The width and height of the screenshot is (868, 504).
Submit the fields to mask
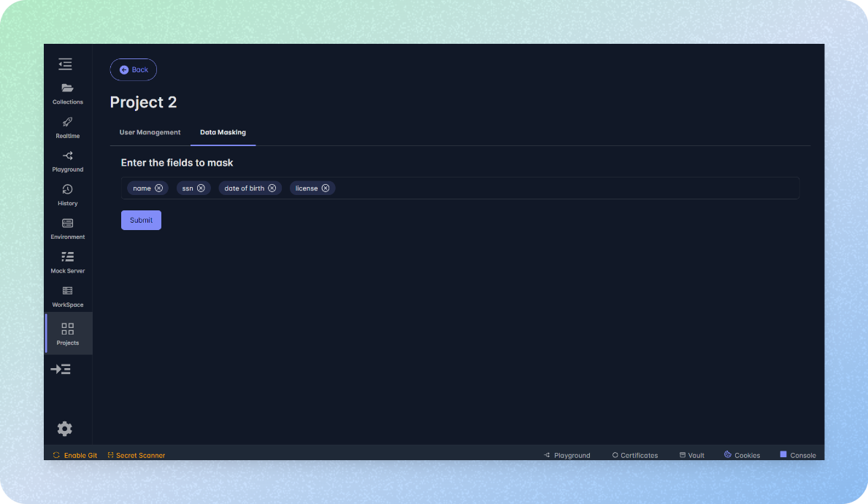[141, 220]
